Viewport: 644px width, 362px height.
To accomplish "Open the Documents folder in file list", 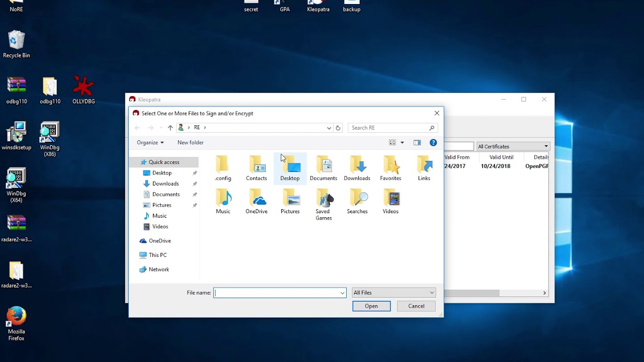I will [324, 168].
